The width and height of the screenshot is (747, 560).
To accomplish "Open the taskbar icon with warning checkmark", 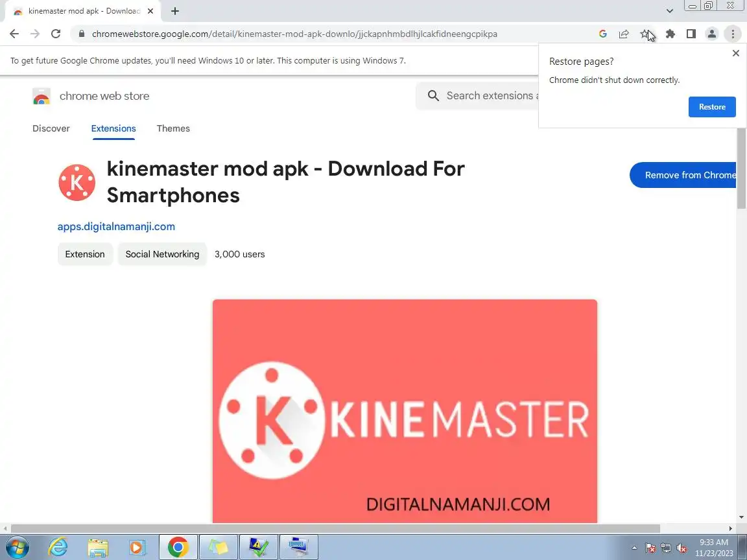I will coord(258,547).
